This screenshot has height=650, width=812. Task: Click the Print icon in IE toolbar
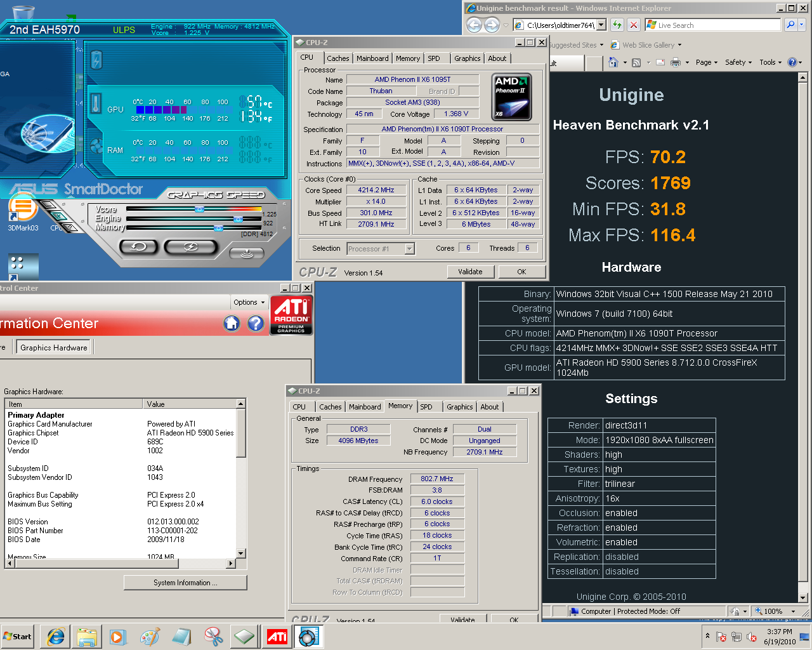[676, 62]
